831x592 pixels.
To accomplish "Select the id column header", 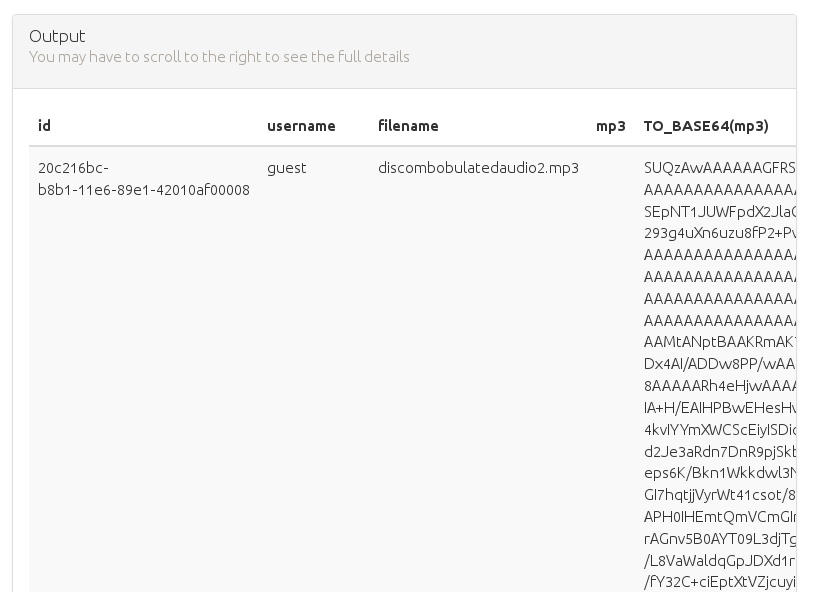I will click(x=44, y=126).
